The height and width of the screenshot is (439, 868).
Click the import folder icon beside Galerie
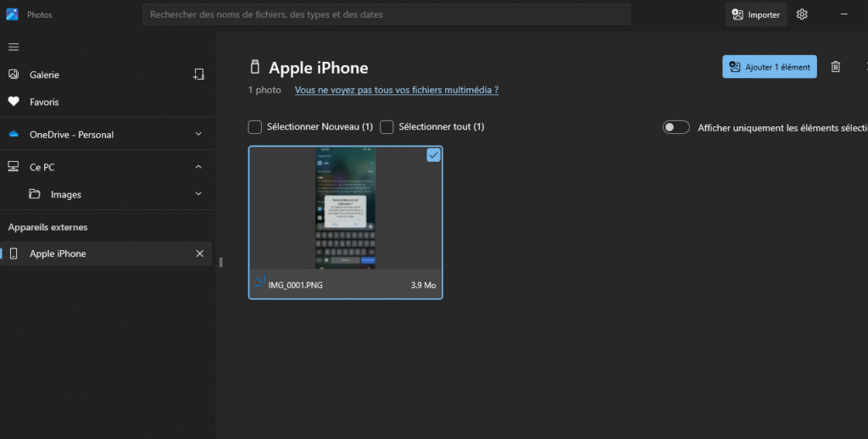198,75
